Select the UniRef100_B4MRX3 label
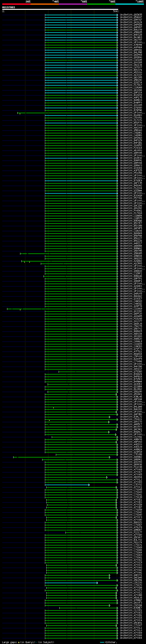 tap(131, 100)
